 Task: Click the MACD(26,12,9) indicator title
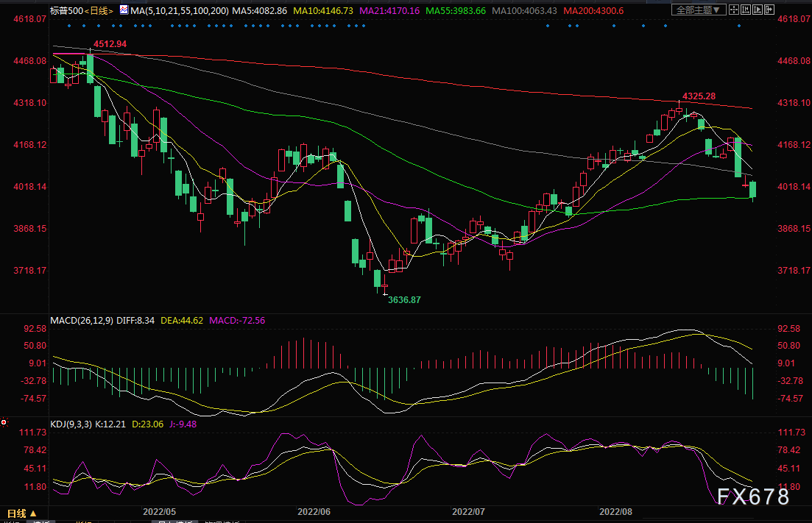82,321
